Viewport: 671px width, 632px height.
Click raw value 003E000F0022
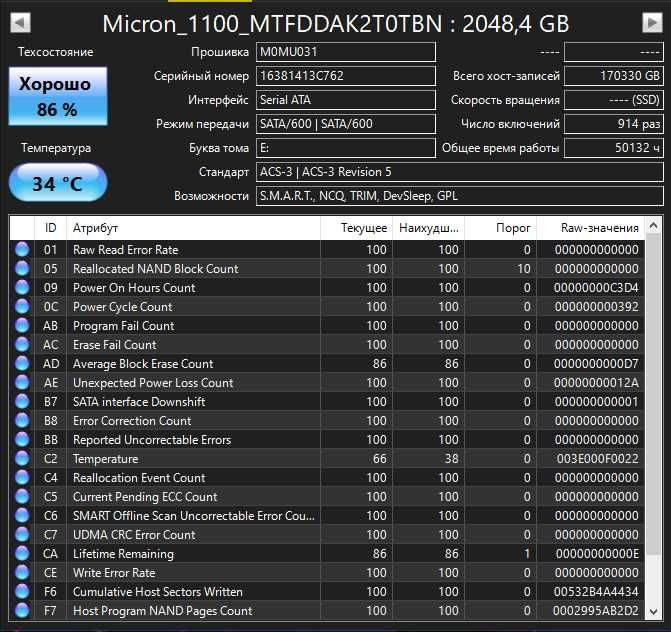[x=597, y=459]
